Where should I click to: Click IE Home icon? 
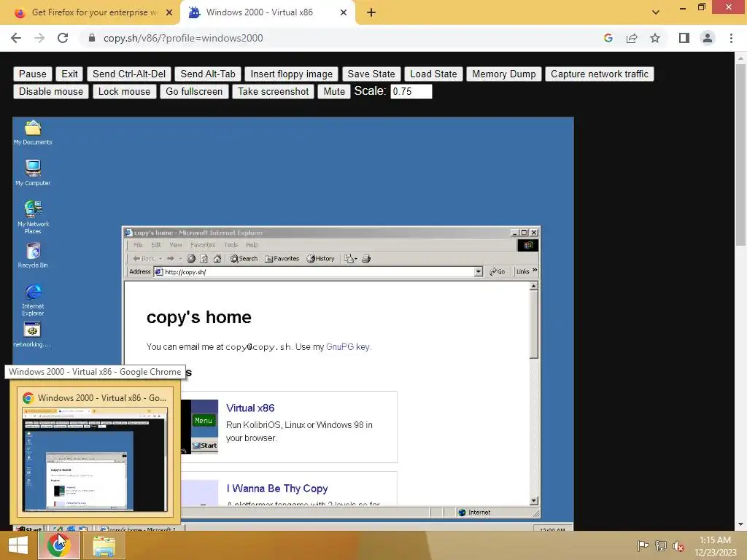(217, 259)
